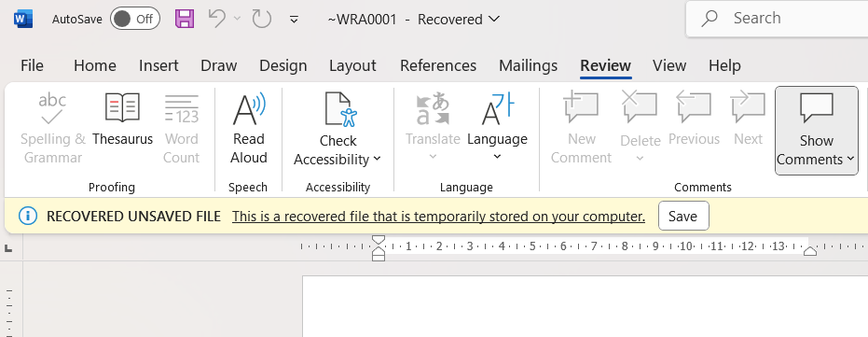Open the recovered file temporary storage link

click(438, 217)
